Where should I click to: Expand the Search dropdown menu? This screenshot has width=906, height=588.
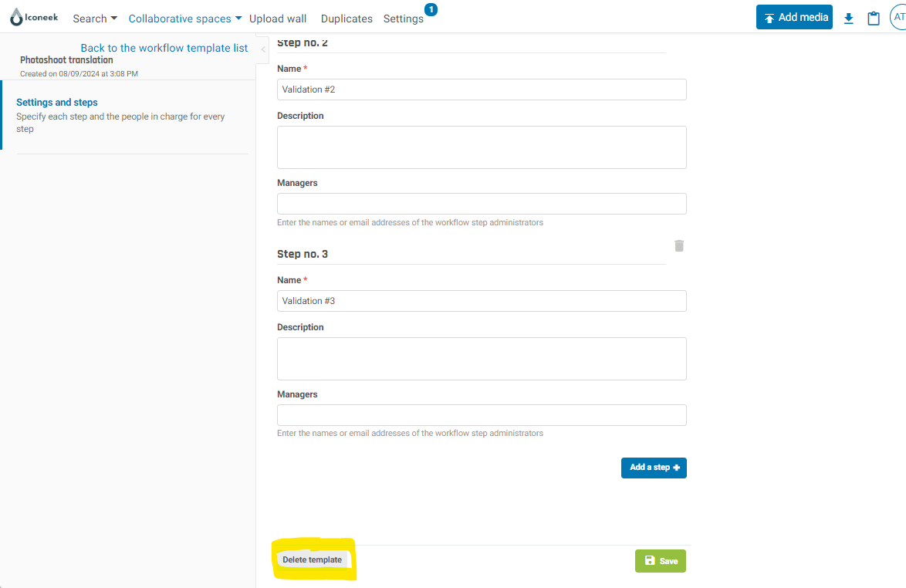click(x=95, y=19)
